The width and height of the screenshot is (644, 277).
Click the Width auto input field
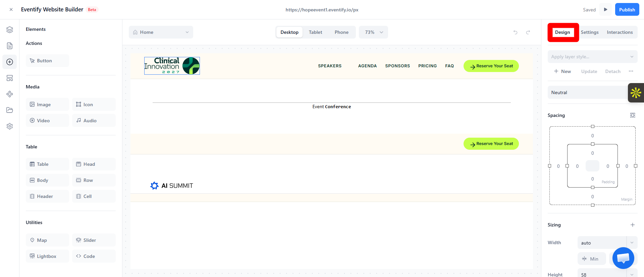[602, 243]
